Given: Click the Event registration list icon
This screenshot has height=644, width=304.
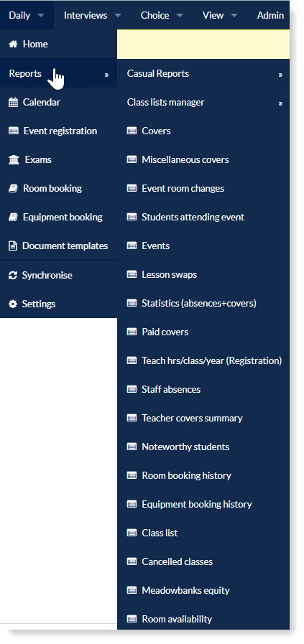Looking at the screenshot, I should [14, 131].
